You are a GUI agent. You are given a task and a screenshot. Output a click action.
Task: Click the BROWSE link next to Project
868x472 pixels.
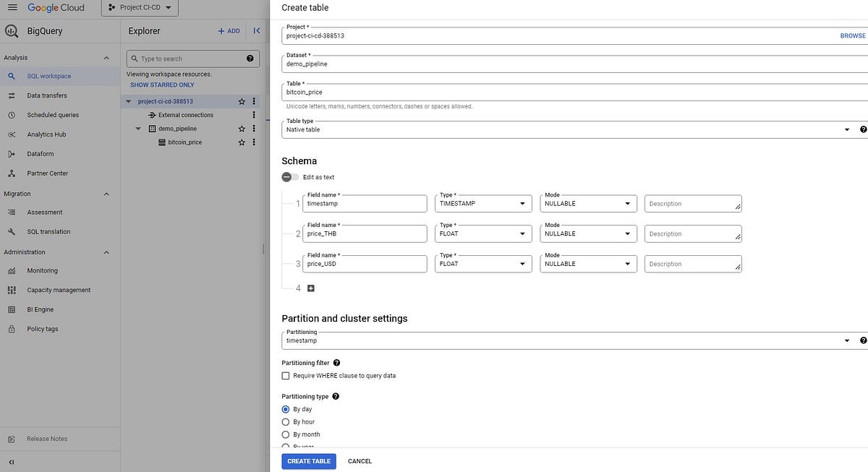point(852,35)
